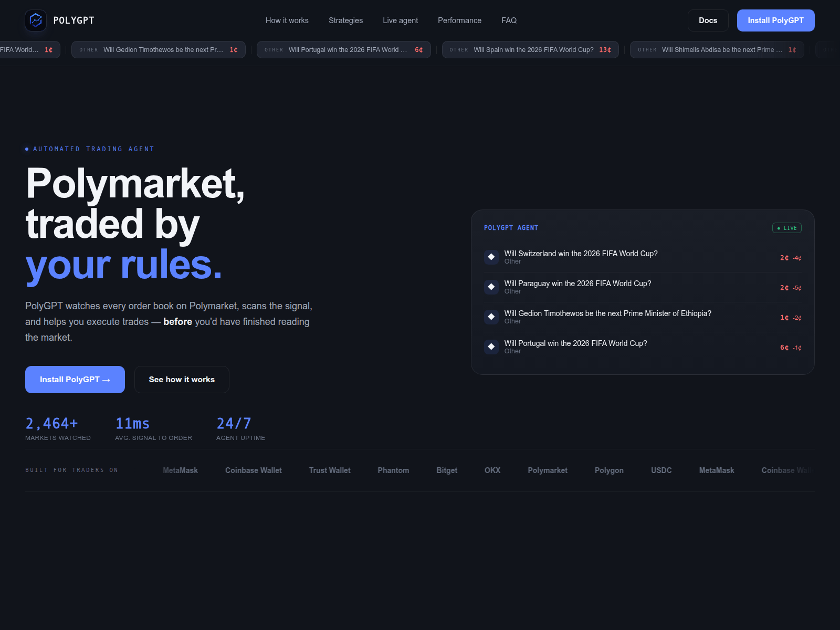The height and width of the screenshot is (630, 840).
Task: Click the Gedion Timothewos price 1¢ -2¢
Action: [791, 318]
